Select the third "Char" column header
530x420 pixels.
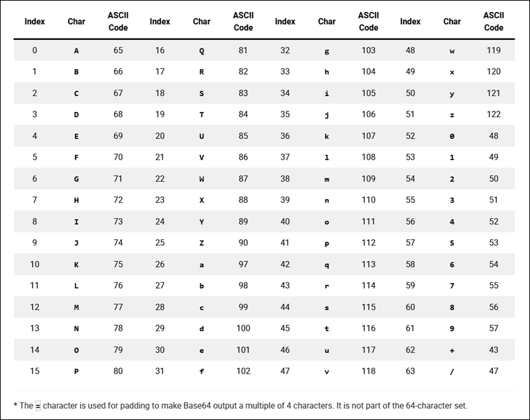point(327,21)
